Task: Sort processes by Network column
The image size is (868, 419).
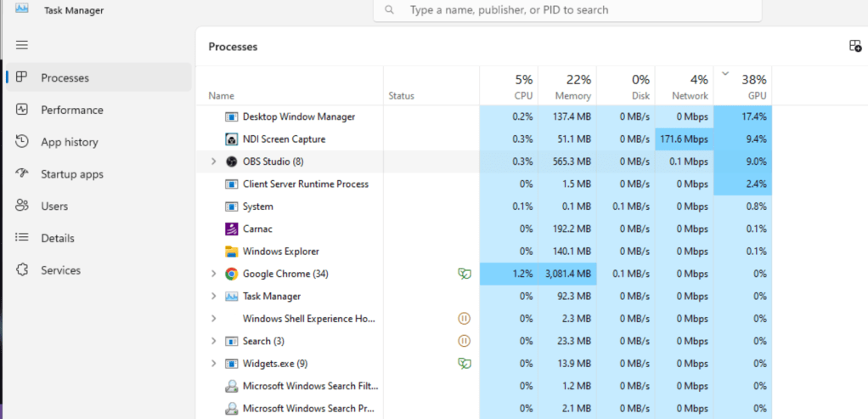Action: (685, 85)
